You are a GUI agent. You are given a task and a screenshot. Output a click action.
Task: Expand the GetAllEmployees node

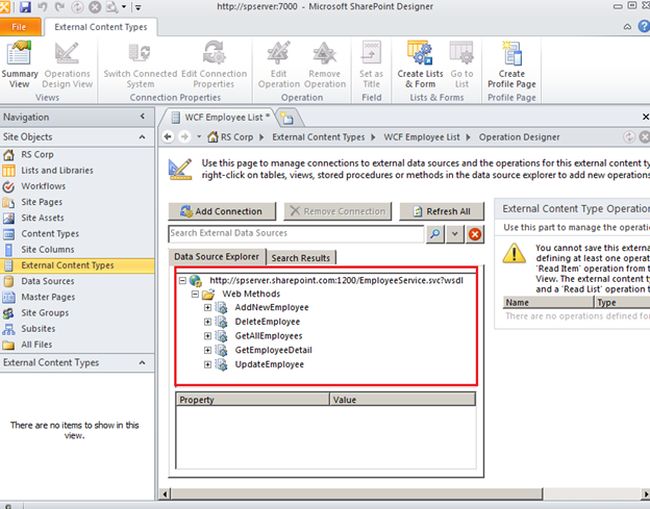point(208,336)
